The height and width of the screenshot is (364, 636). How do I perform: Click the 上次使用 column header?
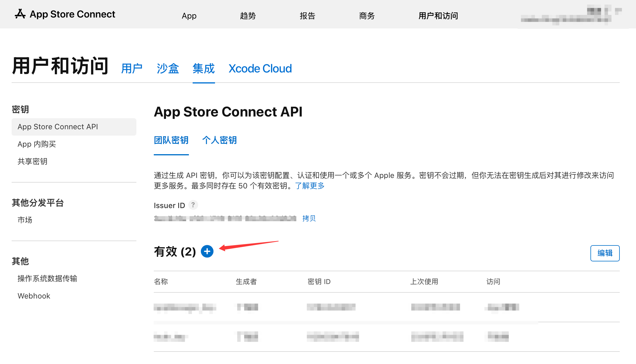pyautogui.click(x=424, y=281)
